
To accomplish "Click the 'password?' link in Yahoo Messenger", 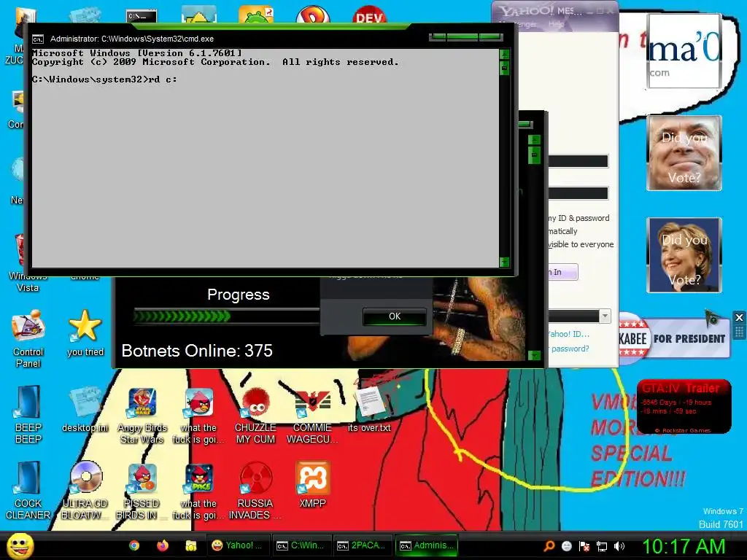I will [569, 349].
